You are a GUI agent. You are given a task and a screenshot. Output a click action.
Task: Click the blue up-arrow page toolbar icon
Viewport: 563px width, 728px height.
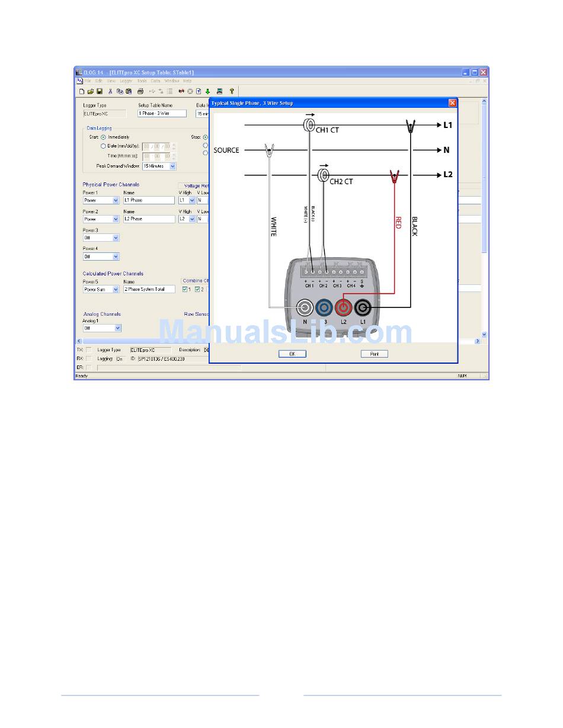(x=199, y=91)
